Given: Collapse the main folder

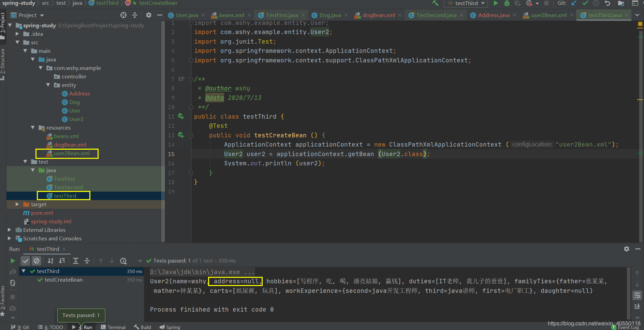Looking at the screenshot, I should click(x=25, y=51).
